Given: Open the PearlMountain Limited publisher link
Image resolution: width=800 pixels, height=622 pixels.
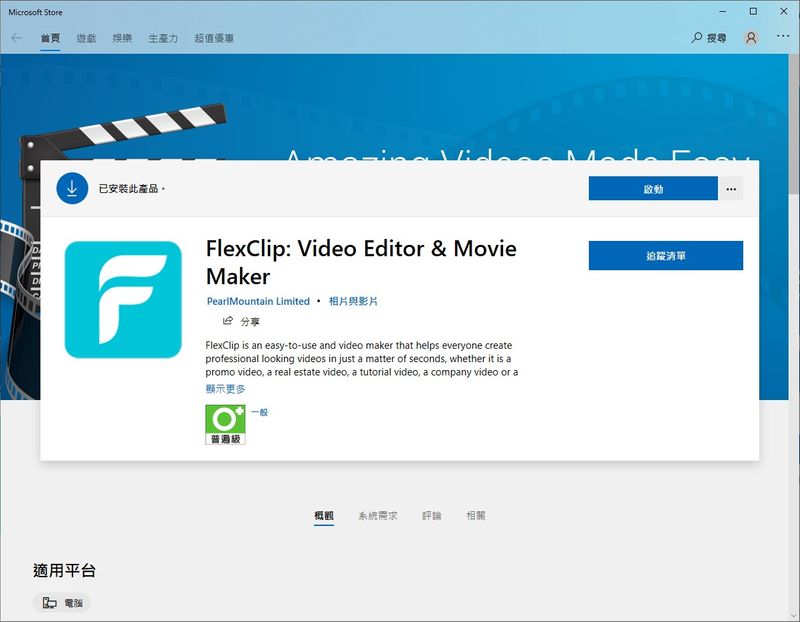Looking at the screenshot, I should pos(258,301).
